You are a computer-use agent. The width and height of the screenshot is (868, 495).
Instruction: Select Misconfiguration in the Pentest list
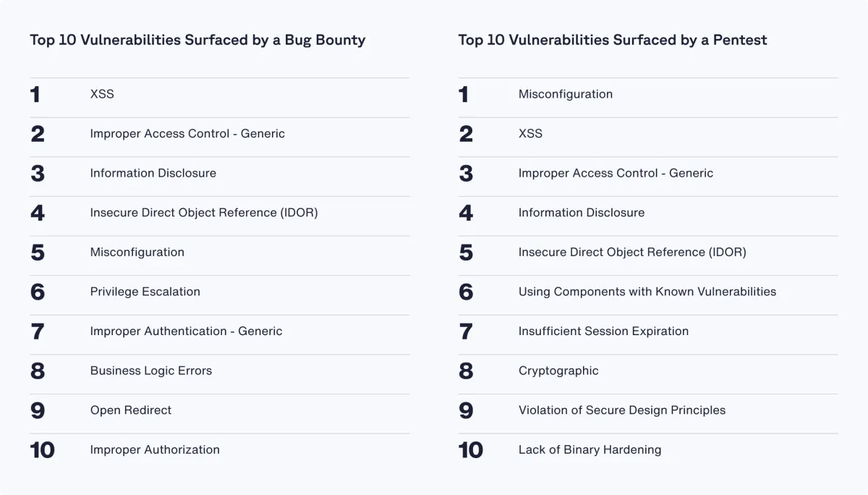coord(565,94)
